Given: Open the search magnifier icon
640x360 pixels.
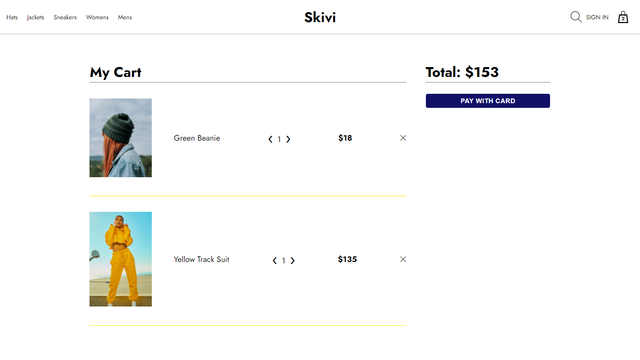Looking at the screenshot, I should pyautogui.click(x=576, y=17).
